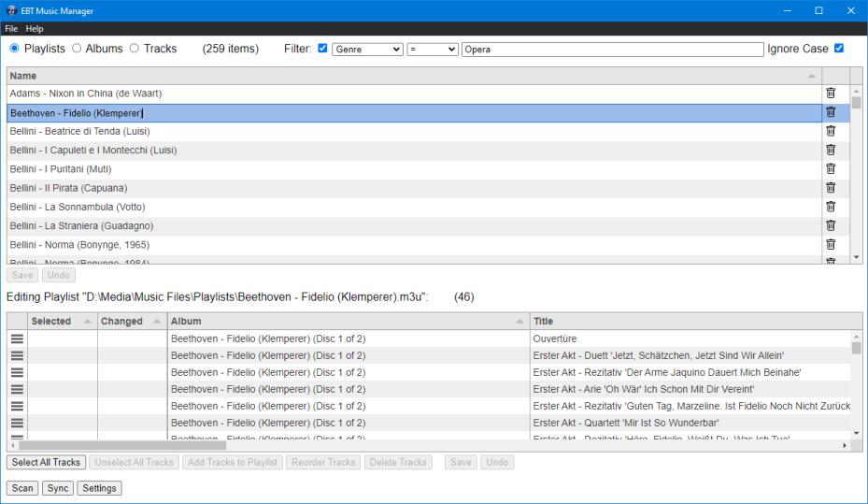Image resolution: width=868 pixels, height=504 pixels.
Task: Select the Tracks radio button
Action: pos(135,49)
